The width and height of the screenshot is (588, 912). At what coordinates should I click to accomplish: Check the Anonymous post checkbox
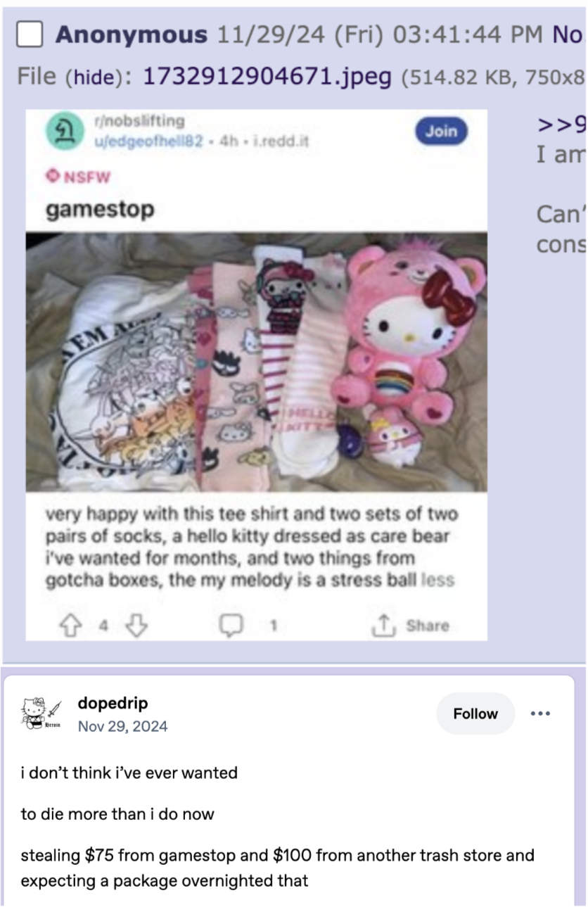pyautogui.click(x=30, y=34)
